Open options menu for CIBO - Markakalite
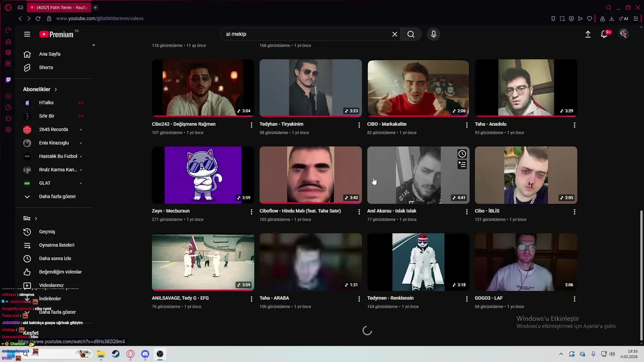 point(467,125)
